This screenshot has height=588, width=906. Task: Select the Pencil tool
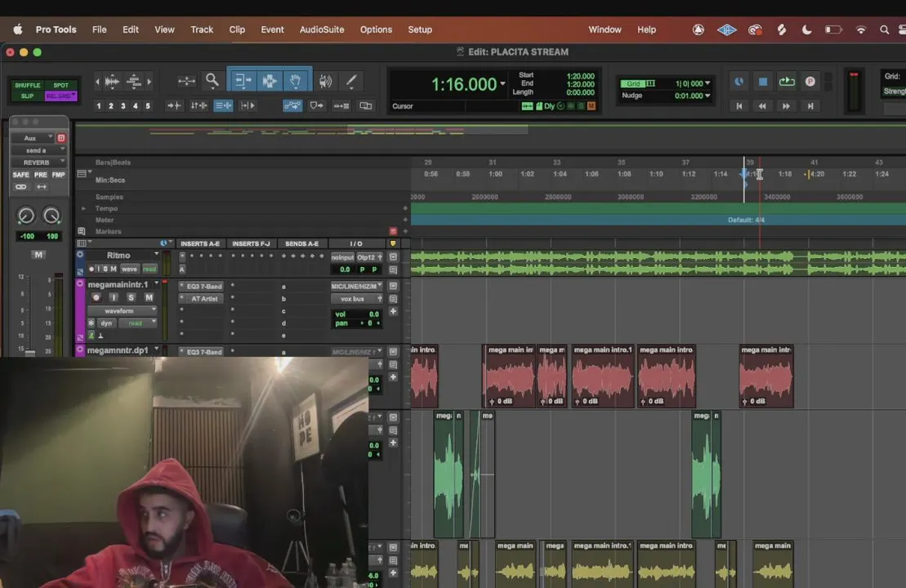click(x=351, y=81)
